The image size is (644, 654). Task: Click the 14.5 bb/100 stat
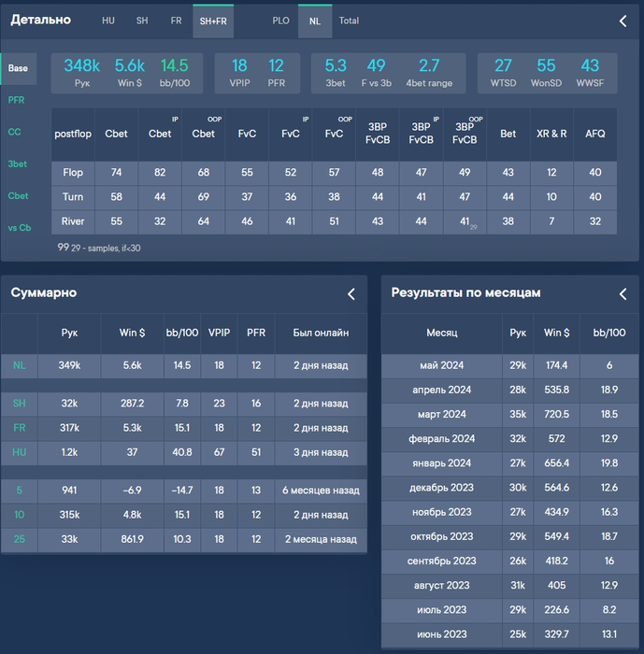[x=175, y=73]
